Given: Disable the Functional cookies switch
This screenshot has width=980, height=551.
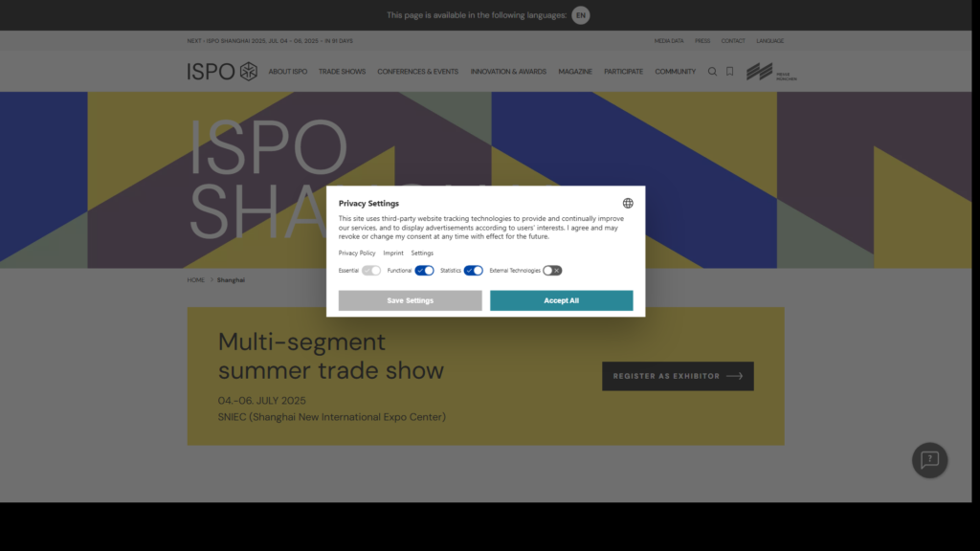Looking at the screenshot, I should pyautogui.click(x=424, y=271).
